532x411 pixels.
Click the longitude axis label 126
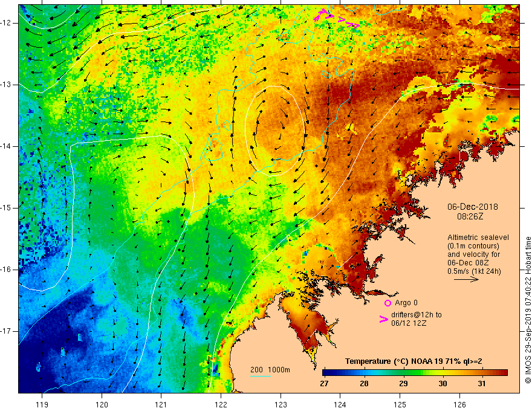pos(459,404)
